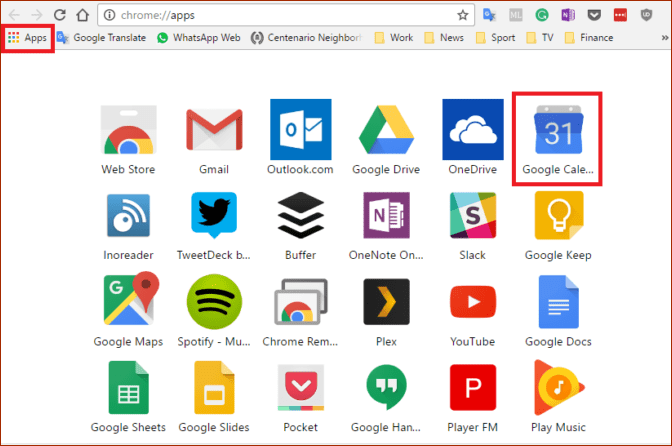This screenshot has height=446, width=672.
Task: Launch Google Maps app
Action: 128,310
